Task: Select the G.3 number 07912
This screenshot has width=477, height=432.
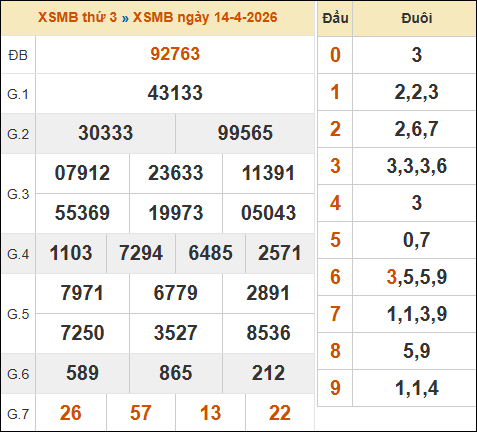Action: (x=82, y=173)
